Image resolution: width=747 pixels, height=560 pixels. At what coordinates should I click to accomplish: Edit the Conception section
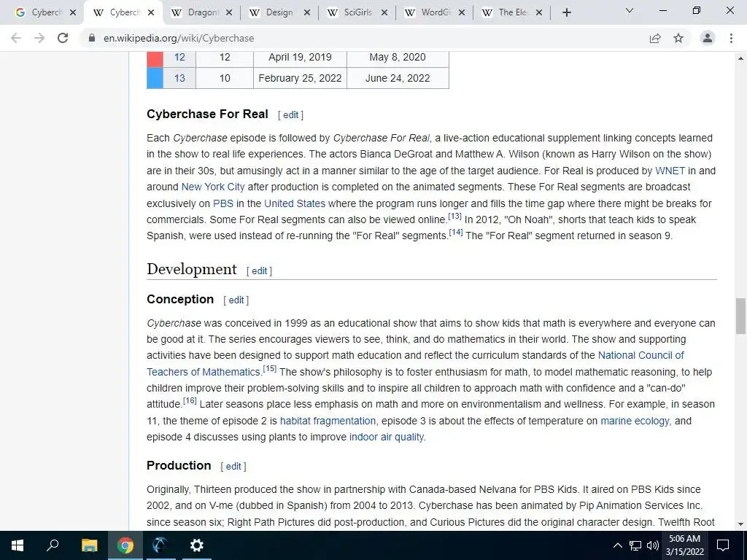(236, 300)
